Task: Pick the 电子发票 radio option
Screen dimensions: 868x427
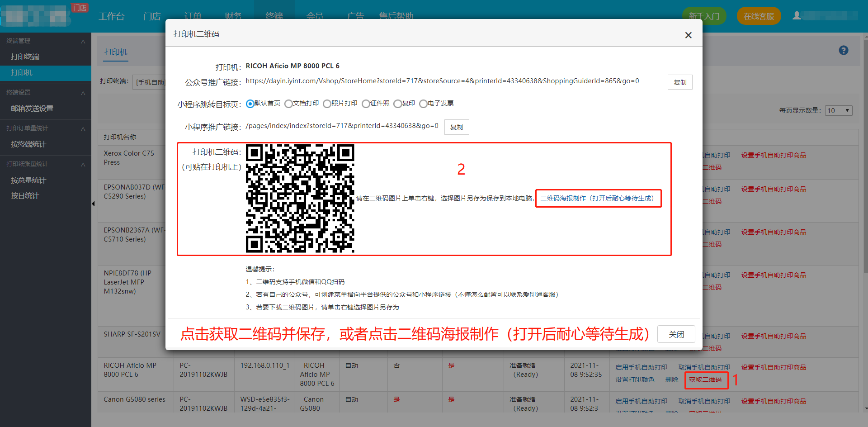Action: [x=423, y=104]
